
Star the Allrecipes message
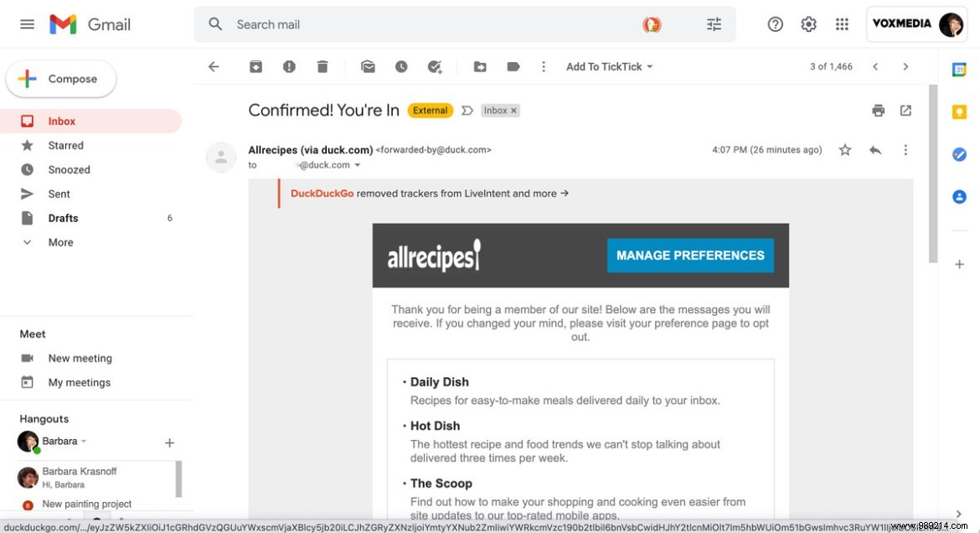coord(844,149)
